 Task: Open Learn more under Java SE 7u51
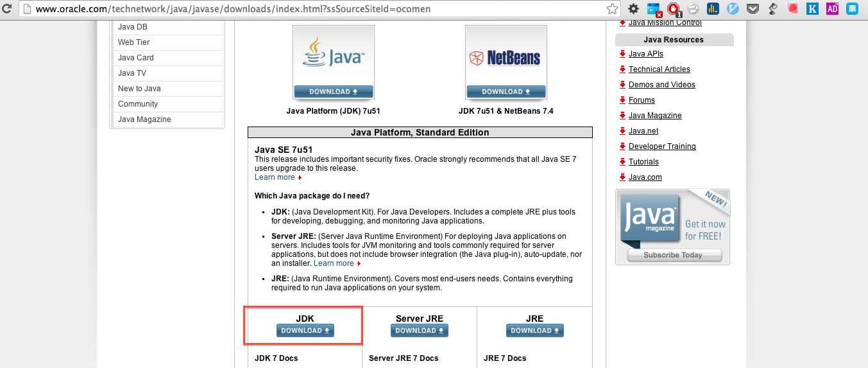[275, 177]
